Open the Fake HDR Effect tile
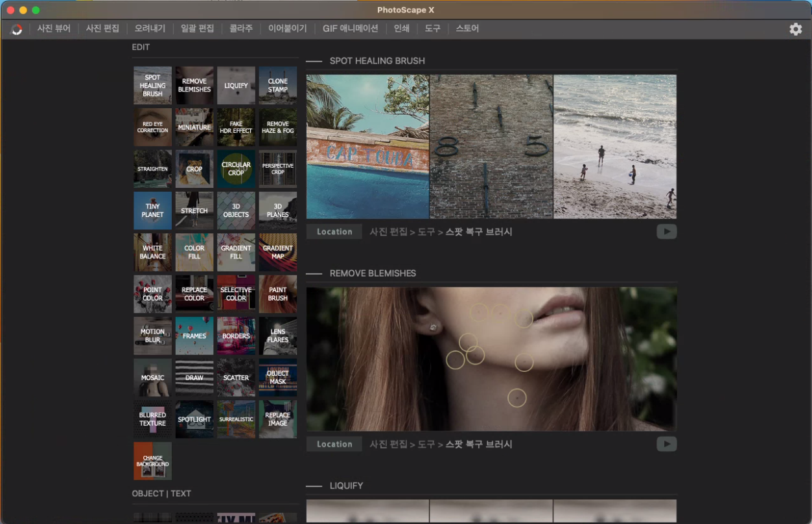The width and height of the screenshot is (812, 524). coord(236,127)
